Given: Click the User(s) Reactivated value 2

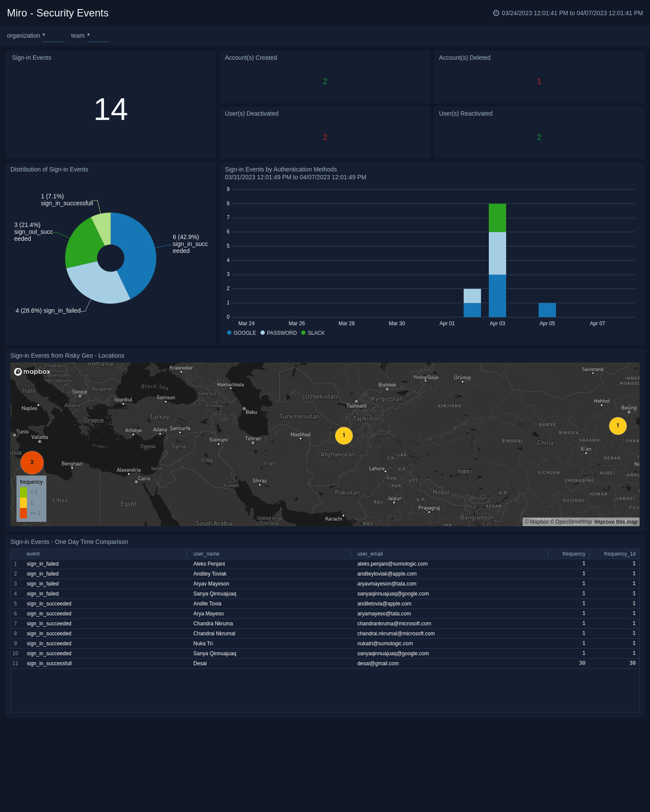Looking at the screenshot, I should pos(539,137).
